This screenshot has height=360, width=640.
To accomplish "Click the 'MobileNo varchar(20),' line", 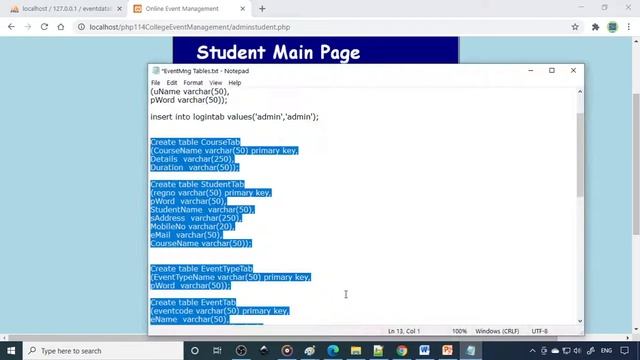I will (192, 227).
